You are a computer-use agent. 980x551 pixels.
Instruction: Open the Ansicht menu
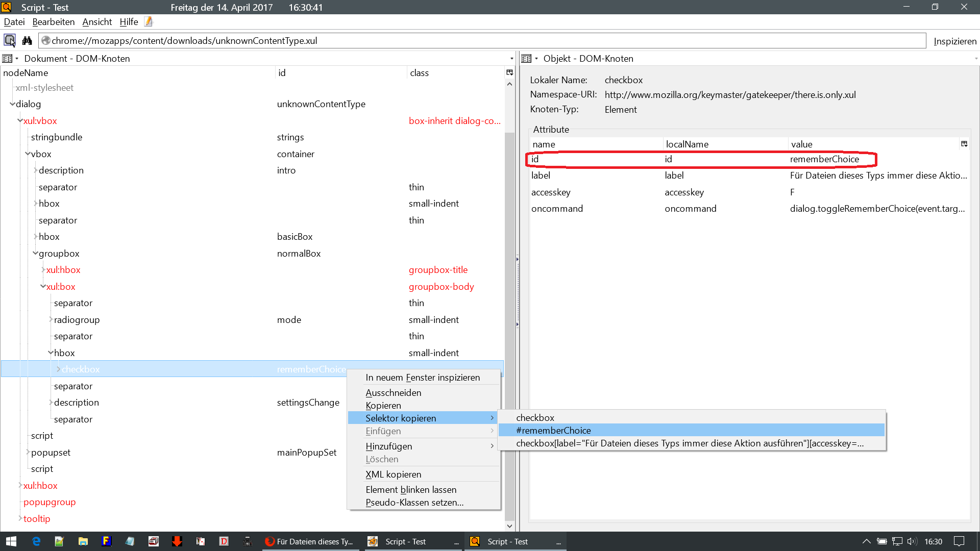tap(96, 21)
